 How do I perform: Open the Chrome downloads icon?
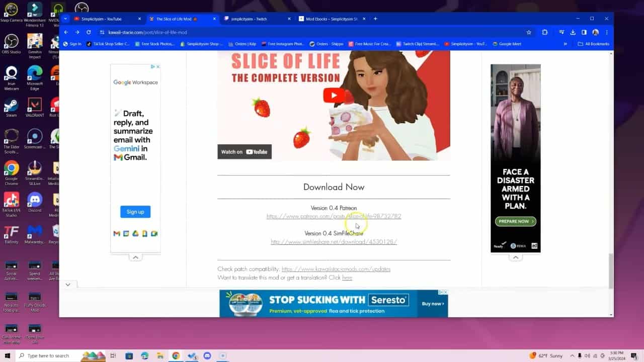click(x=573, y=32)
